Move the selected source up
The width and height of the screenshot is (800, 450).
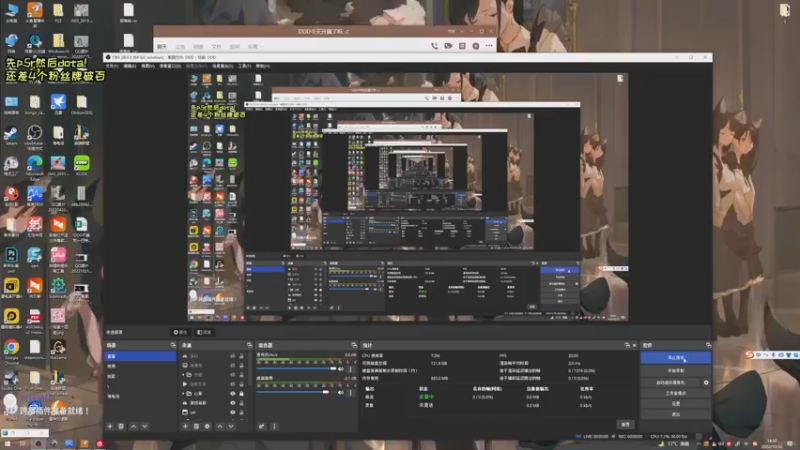(x=220, y=426)
